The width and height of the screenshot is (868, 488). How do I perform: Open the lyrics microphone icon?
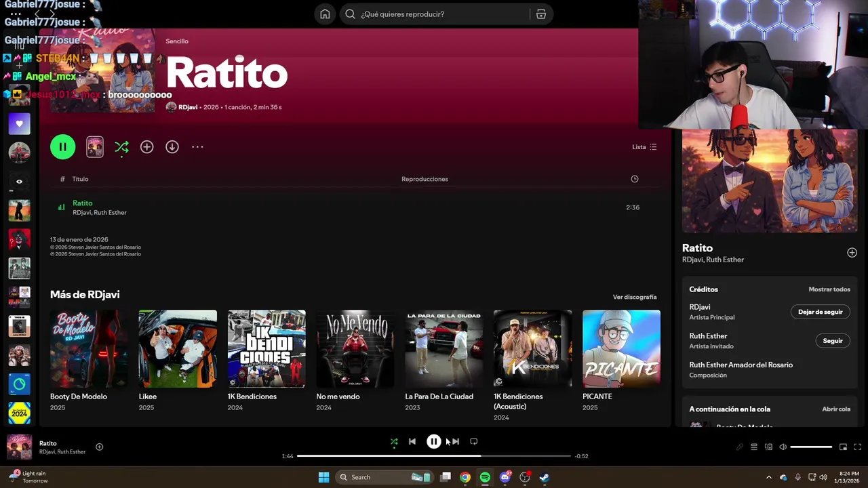click(739, 447)
